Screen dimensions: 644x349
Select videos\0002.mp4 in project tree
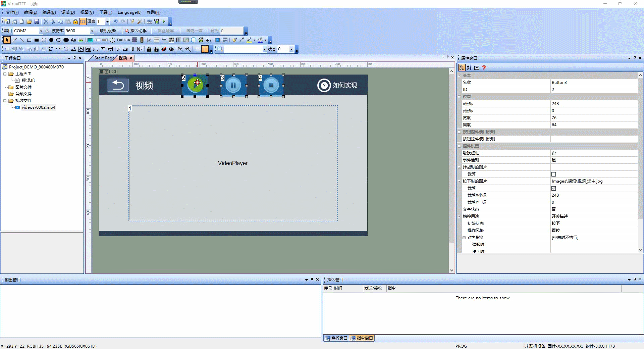pos(38,107)
